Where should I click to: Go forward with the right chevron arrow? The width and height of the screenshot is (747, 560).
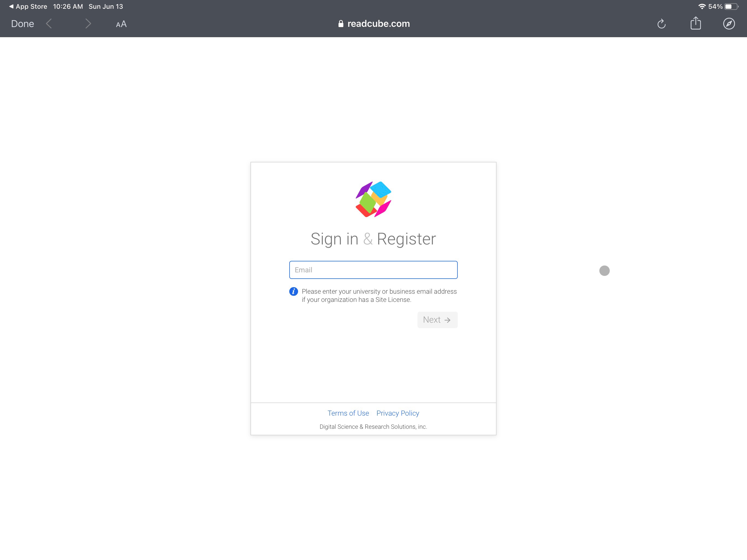(88, 24)
